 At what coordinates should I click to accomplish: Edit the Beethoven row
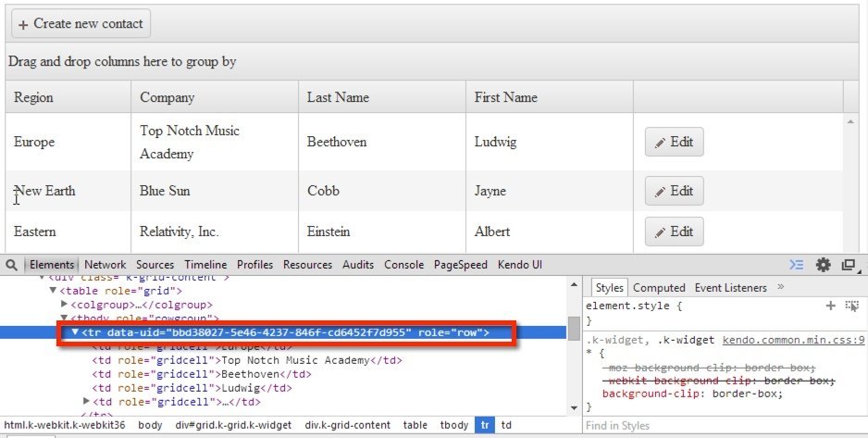pos(675,142)
